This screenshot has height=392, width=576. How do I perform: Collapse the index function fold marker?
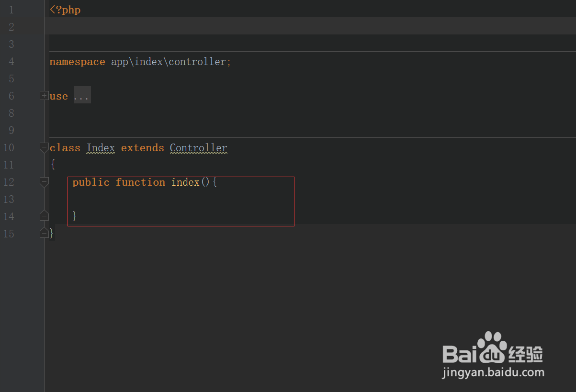point(44,182)
